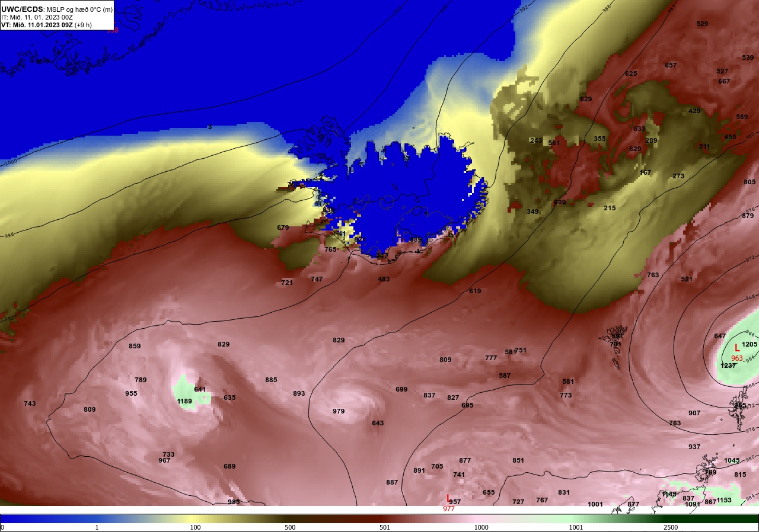Click the color bar label 501
Image resolution: width=759 pixels, height=532 pixels.
click(384, 527)
